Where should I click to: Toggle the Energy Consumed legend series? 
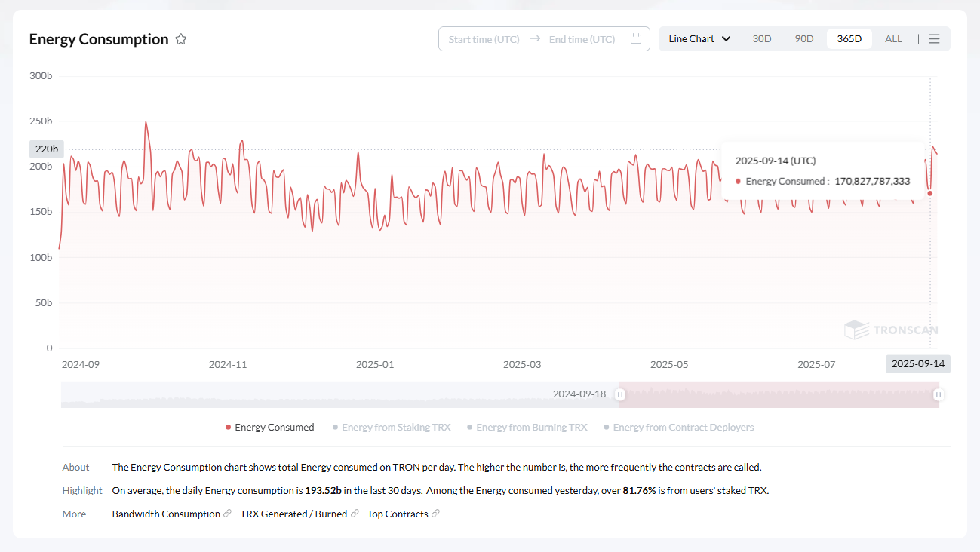coord(269,428)
